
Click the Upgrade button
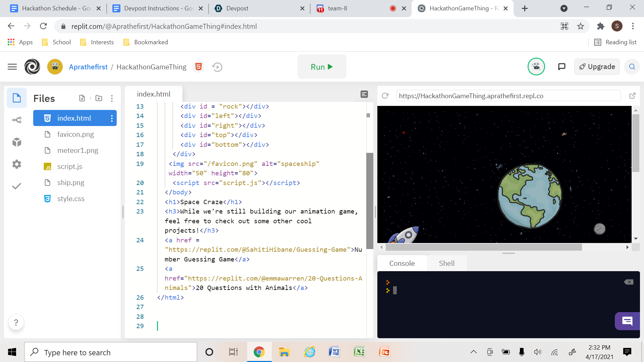pos(597,67)
